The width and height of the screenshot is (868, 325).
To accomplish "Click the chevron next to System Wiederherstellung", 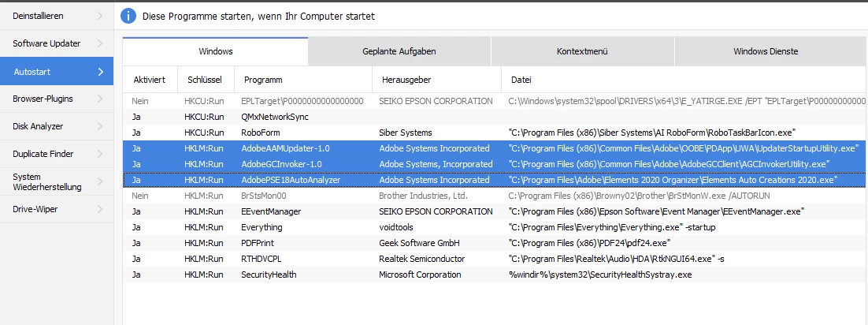I will pos(100,182).
